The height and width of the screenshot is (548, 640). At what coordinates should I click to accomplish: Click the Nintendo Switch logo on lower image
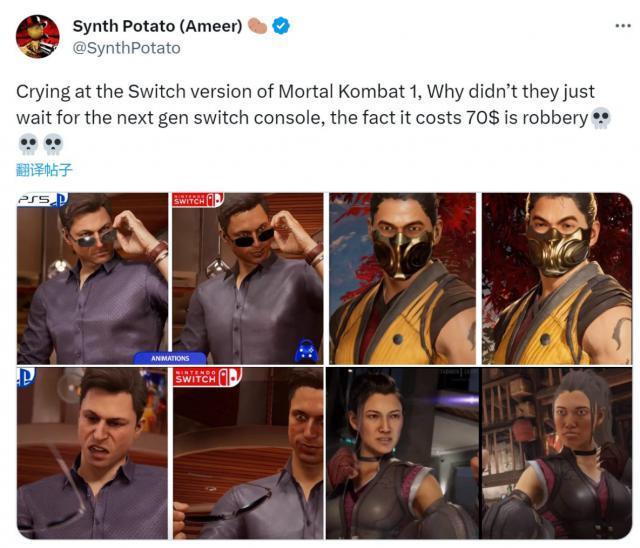tap(207, 377)
